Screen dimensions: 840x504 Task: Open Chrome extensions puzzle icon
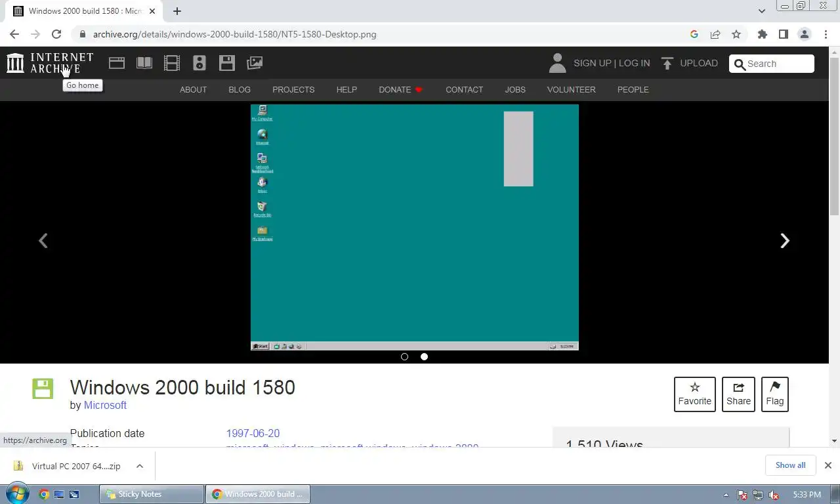(762, 34)
